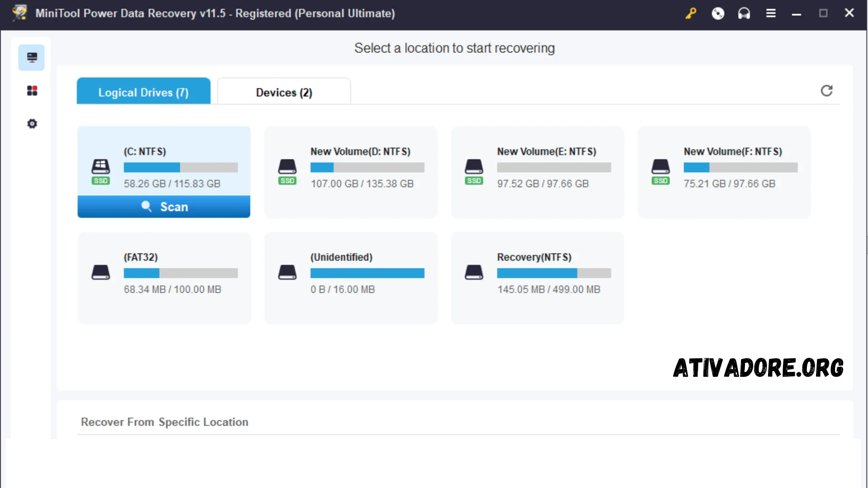
Task: Click the C: drive SSD icon
Action: point(100,167)
